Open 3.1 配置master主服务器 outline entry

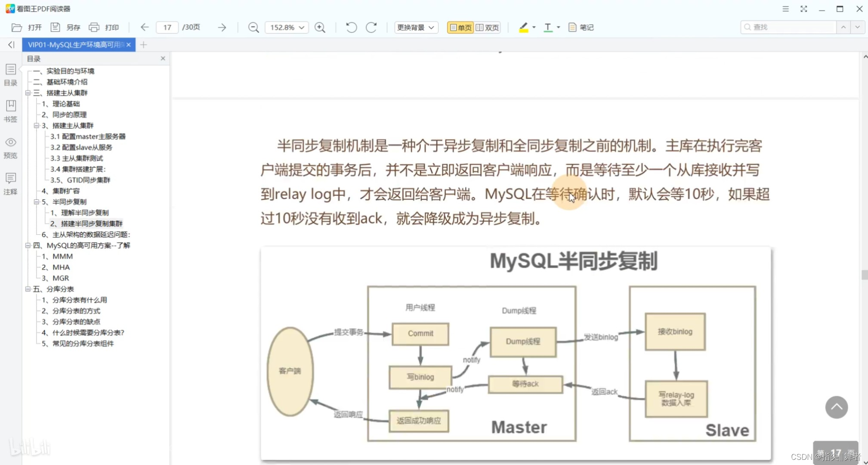[88, 136]
